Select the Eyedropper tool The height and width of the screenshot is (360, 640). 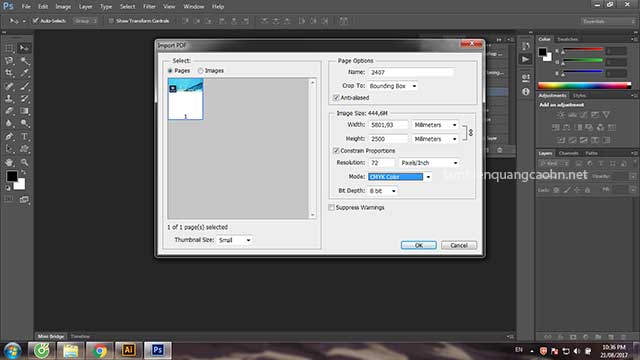(24, 73)
